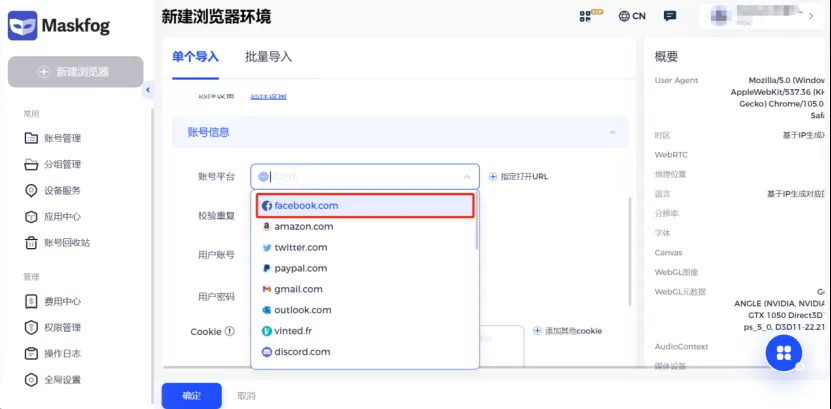Open the CN language globe selector
The height and width of the screenshot is (409, 831).
point(631,16)
